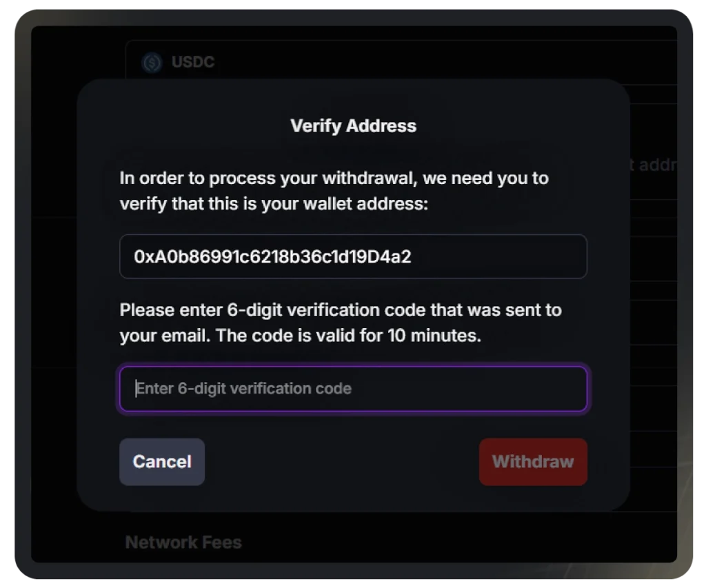The image size is (706, 588).
Task: Click the 'In order to process your withdrawal' line
Action: pos(334,179)
